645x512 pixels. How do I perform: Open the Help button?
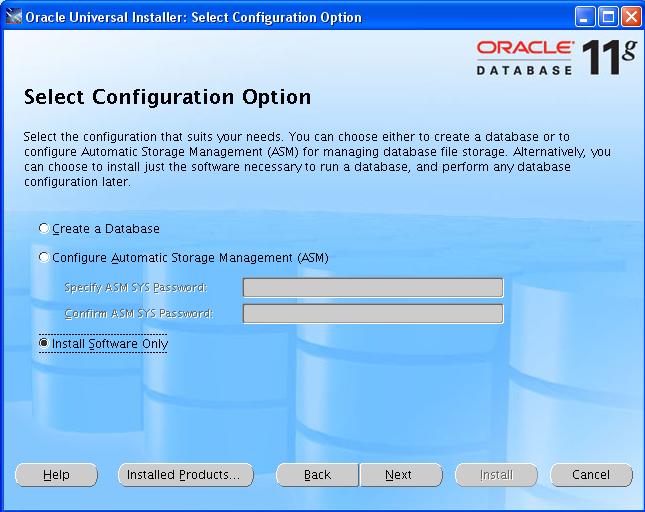pyautogui.click(x=56, y=475)
